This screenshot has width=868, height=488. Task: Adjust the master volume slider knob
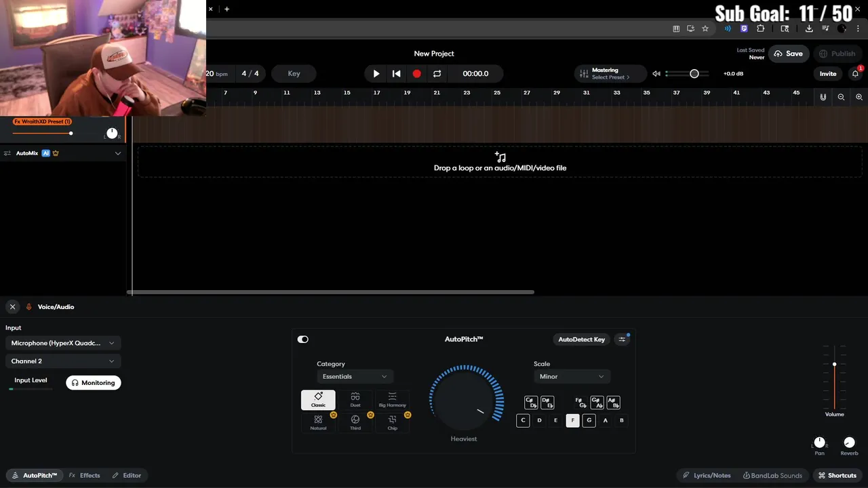click(x=694, y=73)
